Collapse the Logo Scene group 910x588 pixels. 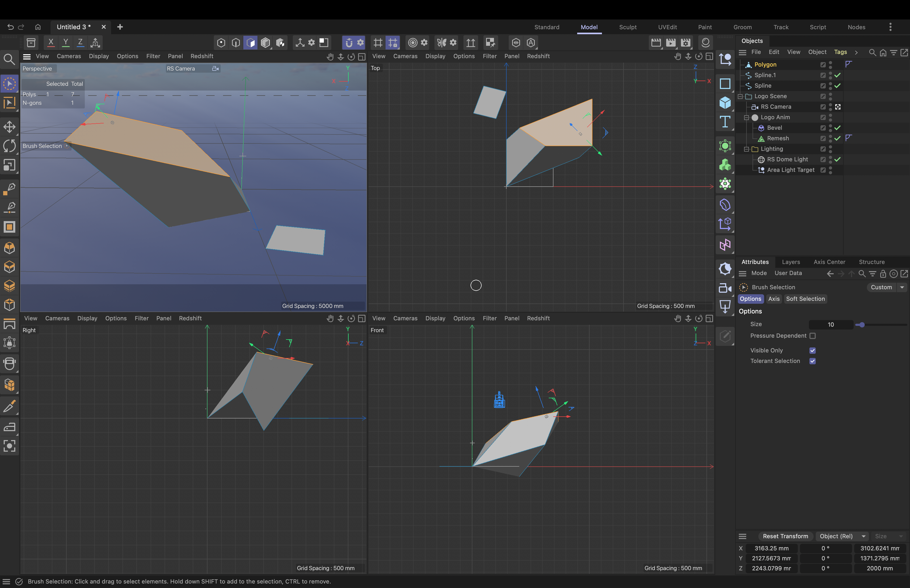[740, 96]
